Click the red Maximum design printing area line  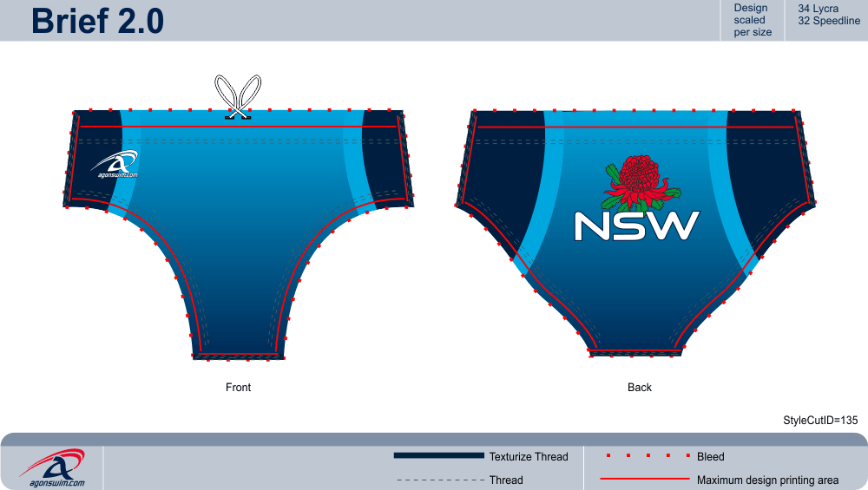point(645,479)
